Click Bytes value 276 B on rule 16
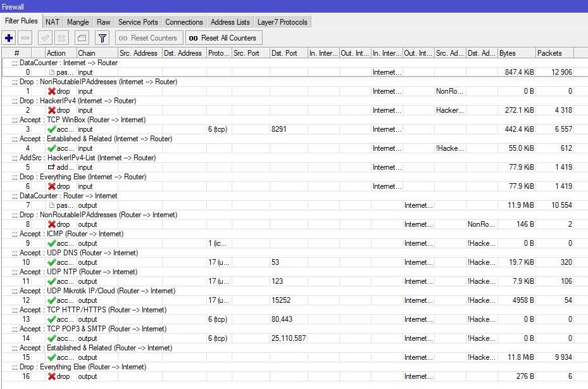 (x=525, y=376)
